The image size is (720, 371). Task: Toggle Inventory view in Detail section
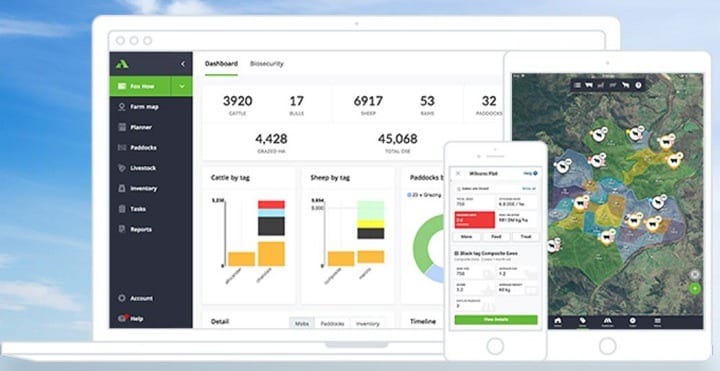tap(368, 323)
